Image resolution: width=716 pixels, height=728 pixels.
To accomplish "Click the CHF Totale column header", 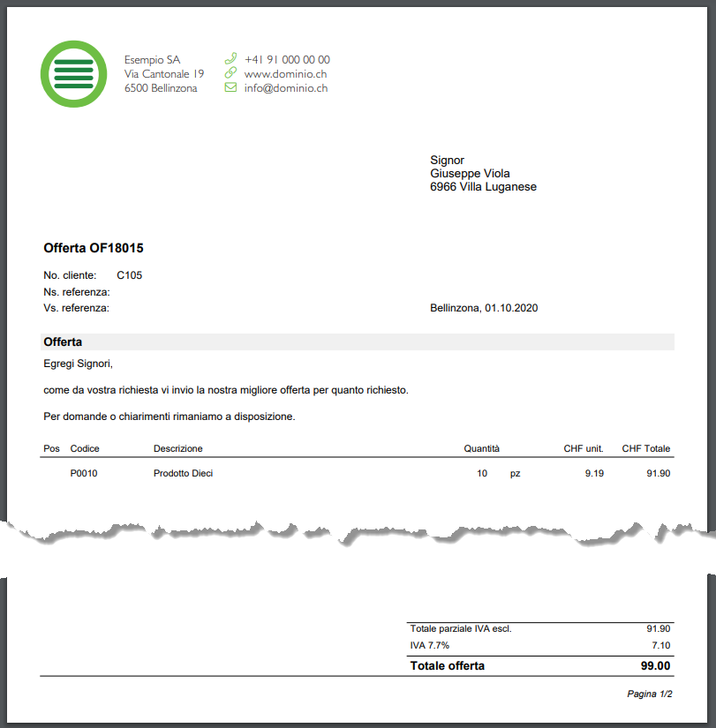I will pyautogui.click(x=645, y=449).
